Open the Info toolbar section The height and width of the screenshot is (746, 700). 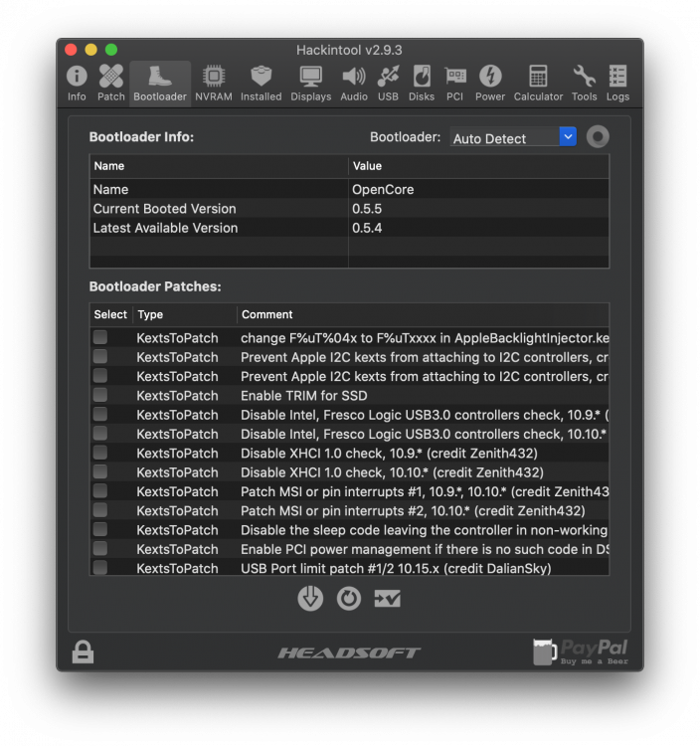point(77,84)
